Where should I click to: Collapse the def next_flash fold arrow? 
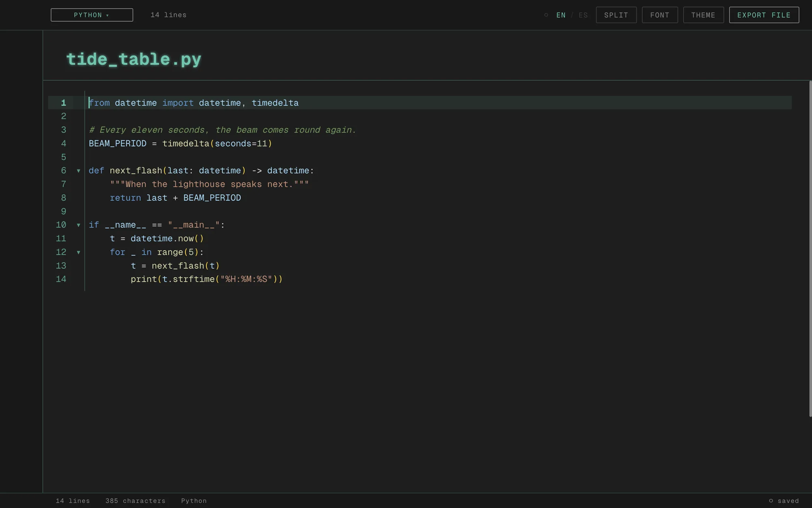coord(78,171)
